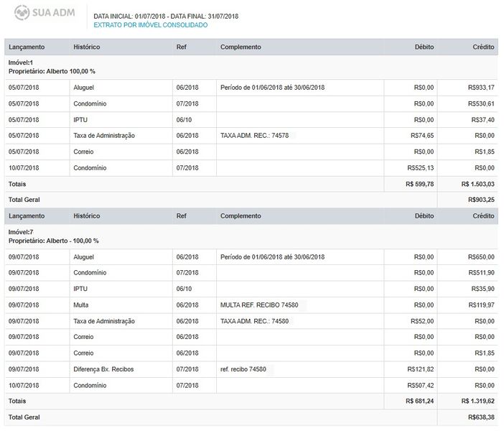Sort first table by Lançamento column header
The width and height of the screenshot is (504, 431).
coord(27,47)
